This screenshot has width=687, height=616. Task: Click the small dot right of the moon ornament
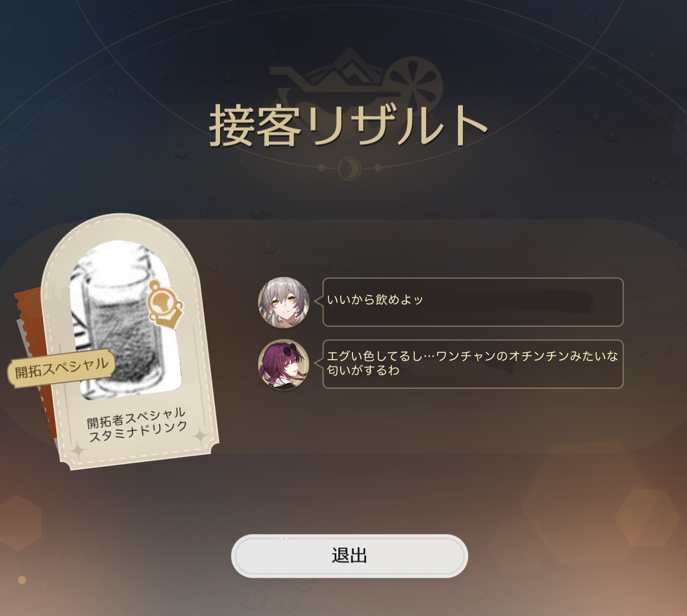377,168
